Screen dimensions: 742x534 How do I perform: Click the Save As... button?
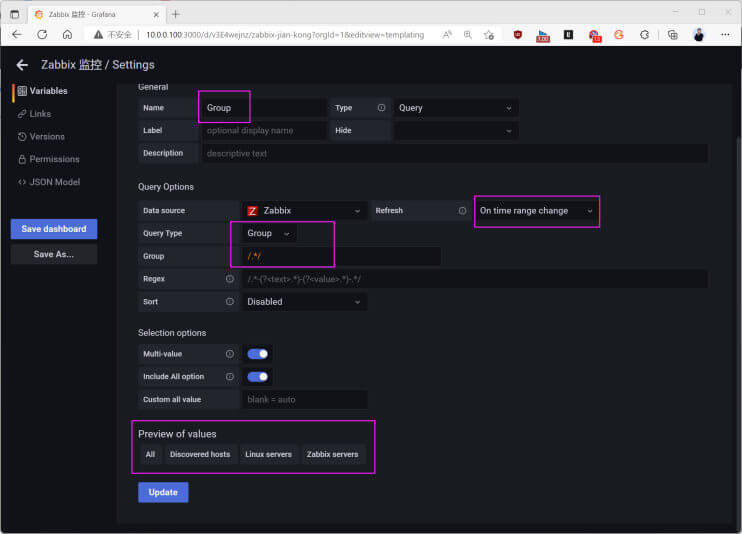point(54,254)
